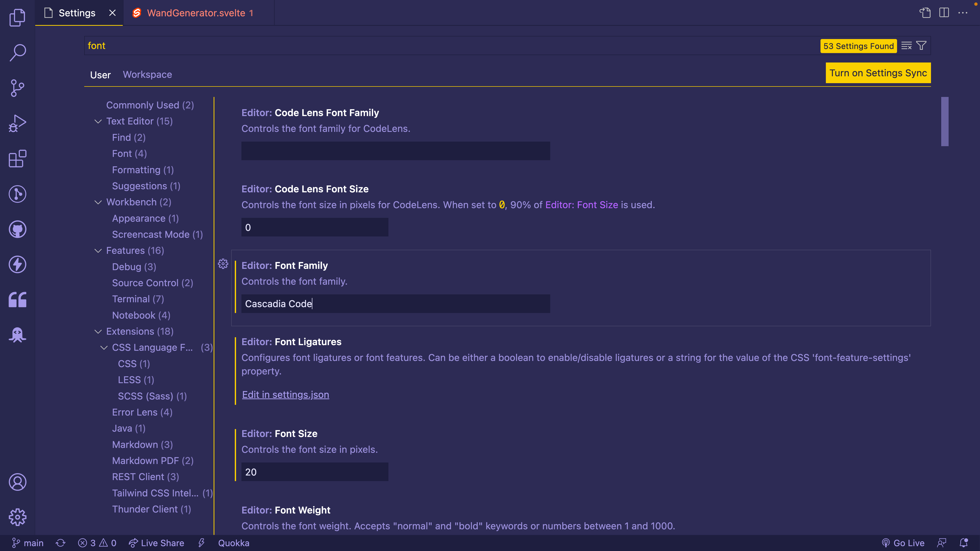
Task: Click Turn on Settings Sync button
Action: click(x=878, y=73)
